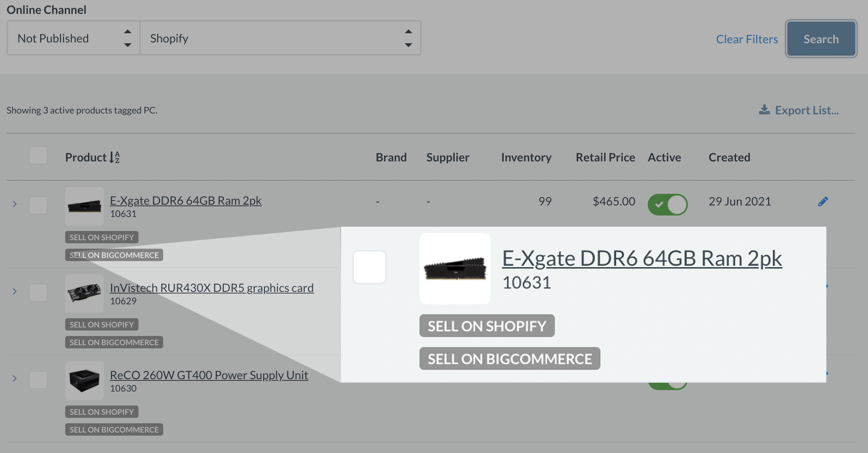The height and width of the screenshot is (453, 868).
Task: Check the ReCO 260W Power Supply row checkbox
Action: [38, 380]
